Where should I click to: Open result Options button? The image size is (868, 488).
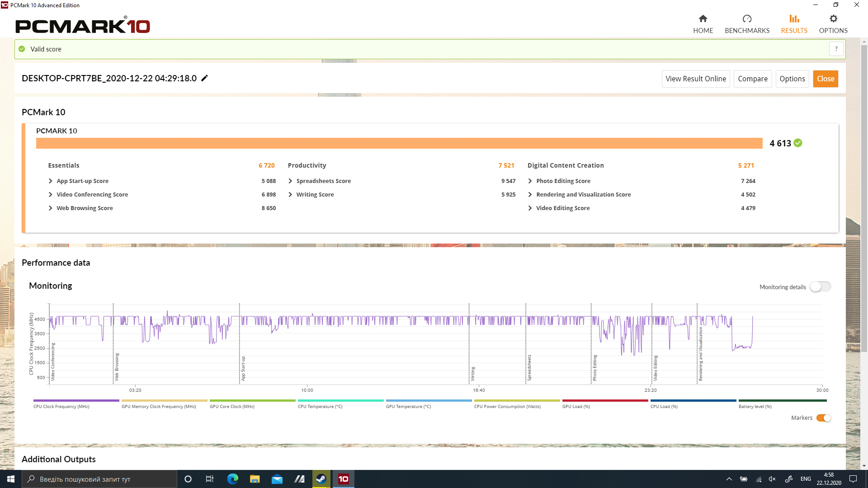[x=792, y=79]
